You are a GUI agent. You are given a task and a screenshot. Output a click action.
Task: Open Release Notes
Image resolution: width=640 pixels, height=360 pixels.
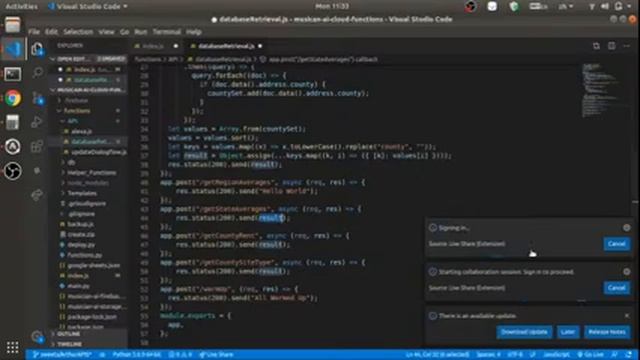(607, 332)
